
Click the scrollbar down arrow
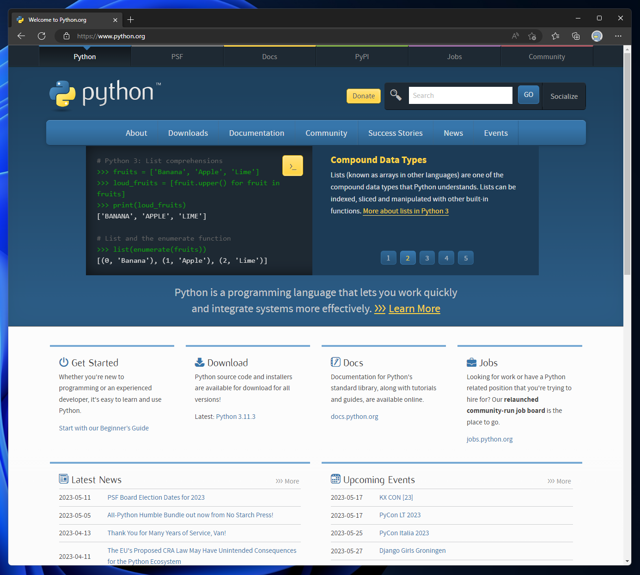[627, 561]
